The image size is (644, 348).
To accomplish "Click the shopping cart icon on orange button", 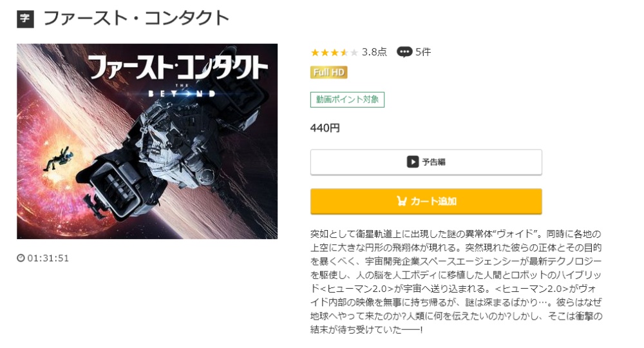I will click(x=402, y=201).
